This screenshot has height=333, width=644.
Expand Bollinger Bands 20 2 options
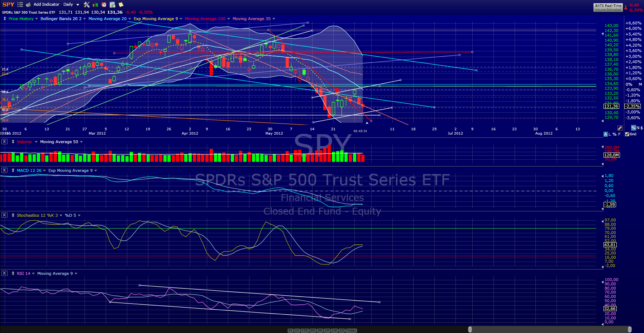click(85, 19)
